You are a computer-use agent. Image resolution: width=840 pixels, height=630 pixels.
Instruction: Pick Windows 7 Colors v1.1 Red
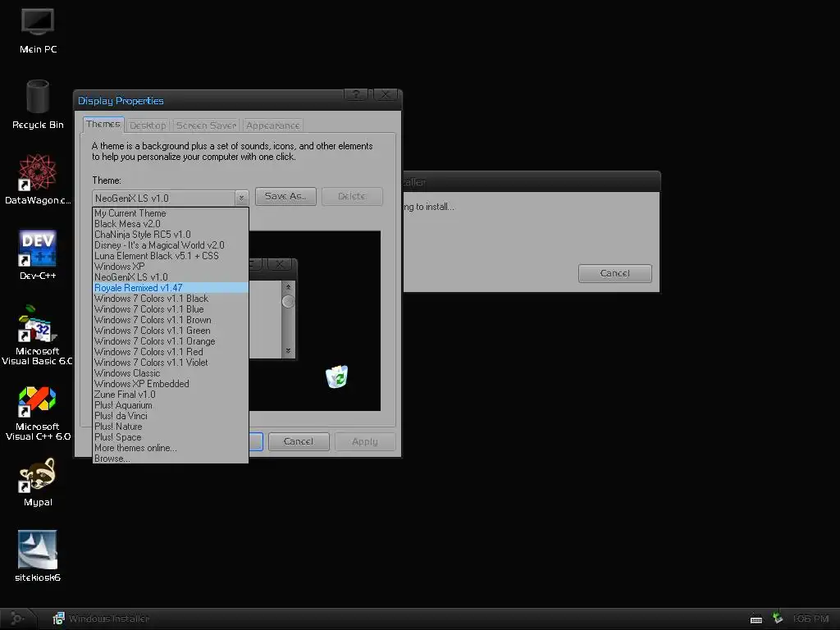171,352
